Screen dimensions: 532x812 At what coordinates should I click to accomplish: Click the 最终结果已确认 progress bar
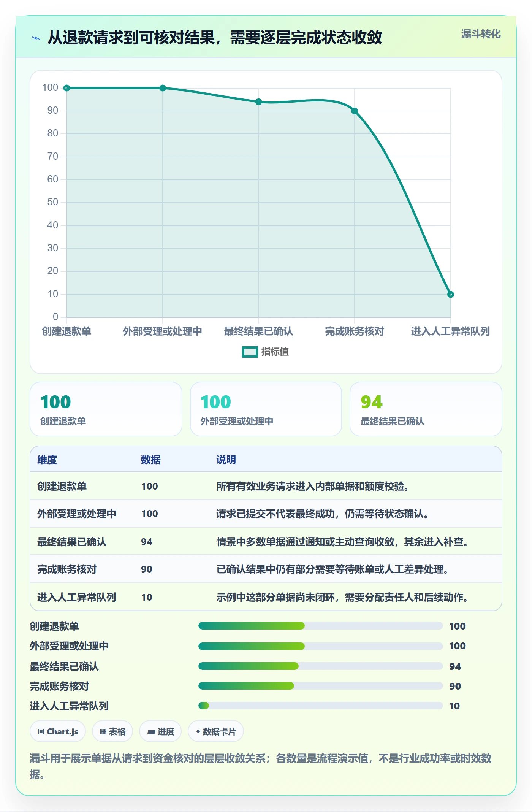click(x=320, y=666)
